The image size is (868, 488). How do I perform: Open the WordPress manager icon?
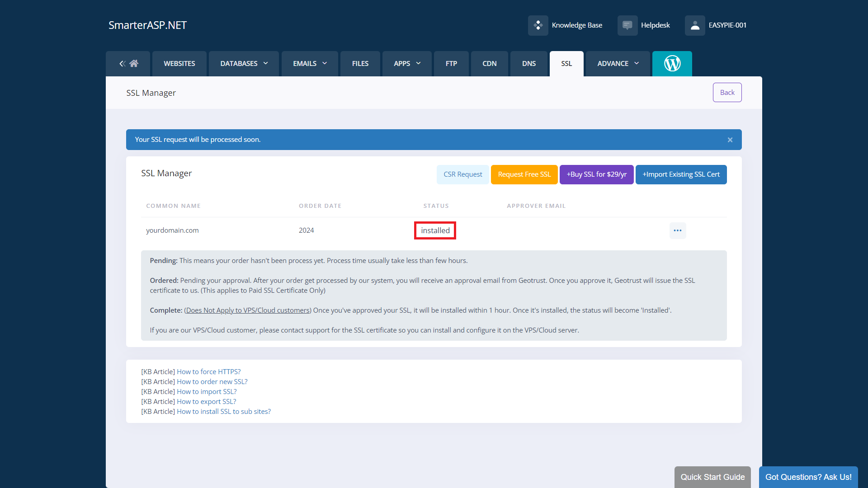click(672, 63)
